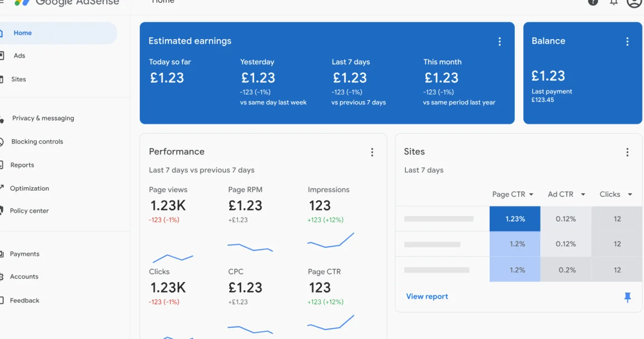Open the Page CTR dropdown
The width and height of the screenshot is (644, 339).
(x=512, y=194)
